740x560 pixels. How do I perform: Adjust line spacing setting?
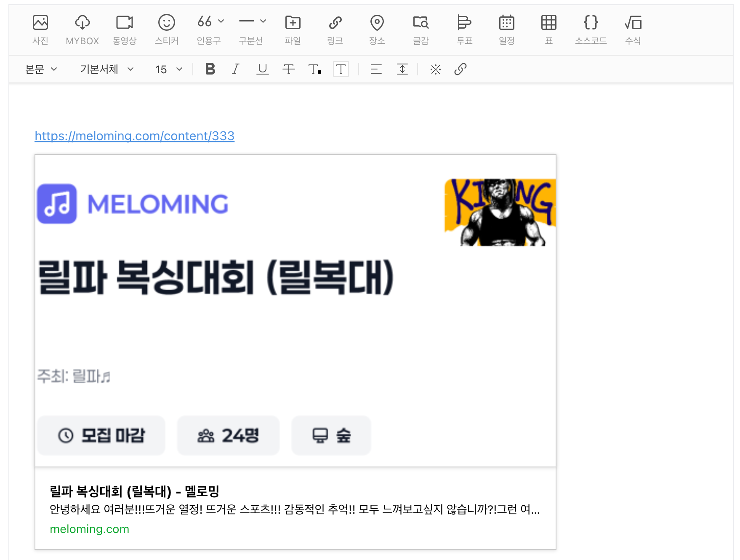pyautogui.click(x=402, y=69)
